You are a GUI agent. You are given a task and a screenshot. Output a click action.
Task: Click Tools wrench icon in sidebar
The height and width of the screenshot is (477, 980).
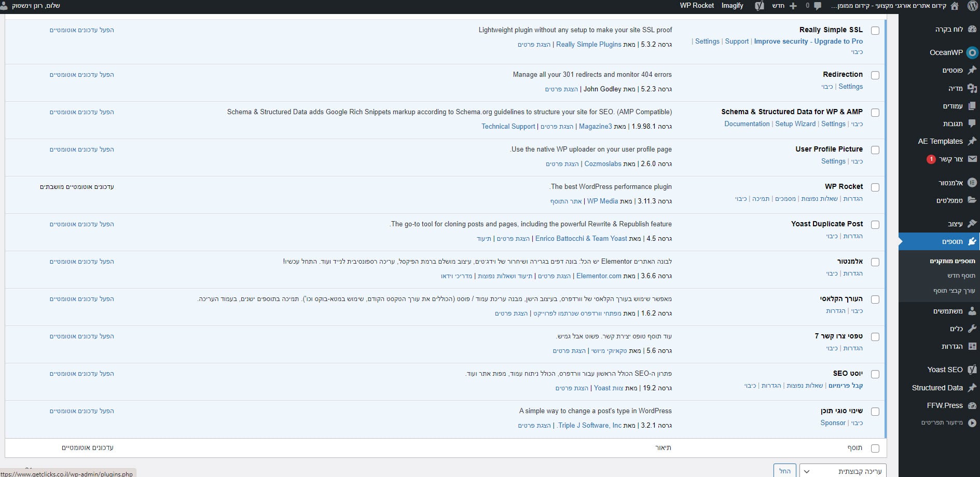972,329
